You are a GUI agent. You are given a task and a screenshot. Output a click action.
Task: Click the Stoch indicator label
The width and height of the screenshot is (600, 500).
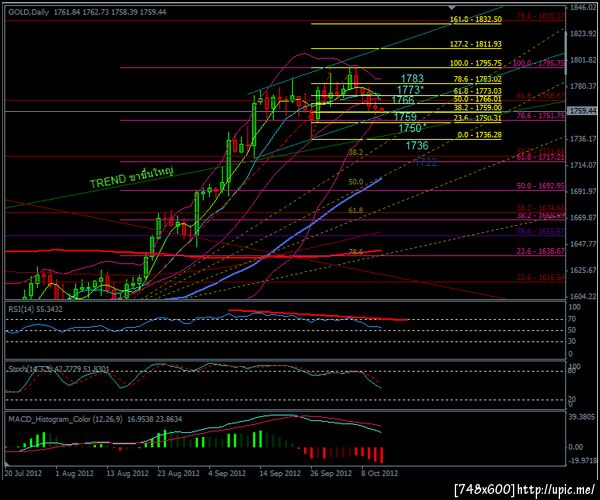tap(59, 369)
